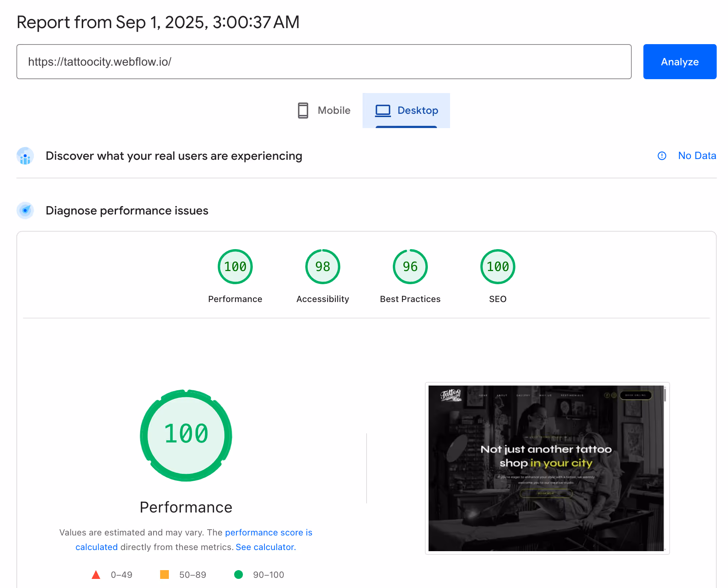
Task: Click the tattoo site screenshot thumbnail
Action: (547, 468)
